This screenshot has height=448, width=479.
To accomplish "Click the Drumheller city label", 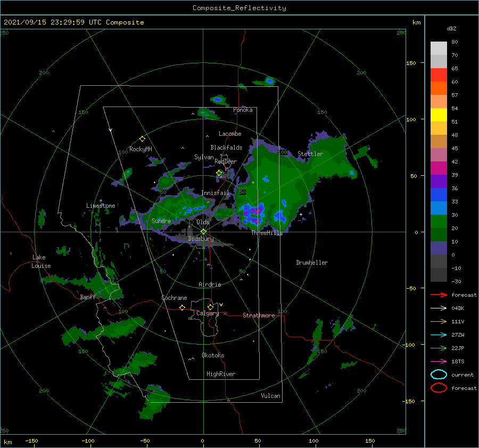I will [x=312, y=263].
